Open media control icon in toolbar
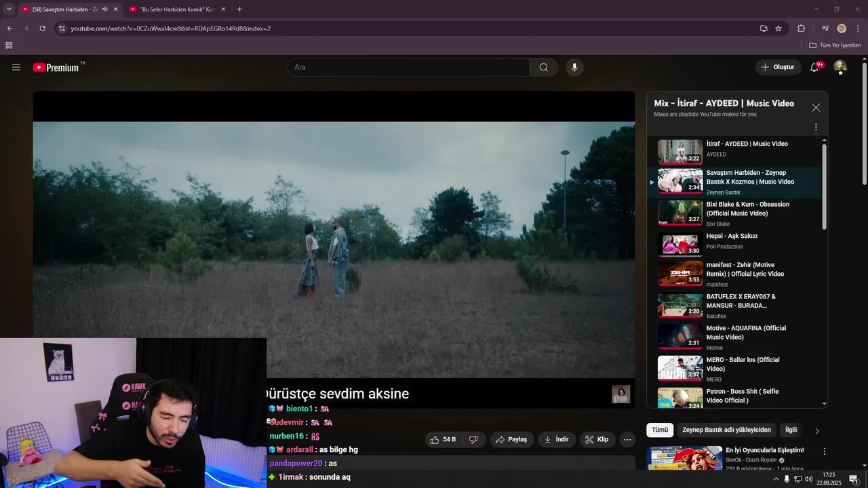Screen dimensions: 868x488 [x=825, y=28]
